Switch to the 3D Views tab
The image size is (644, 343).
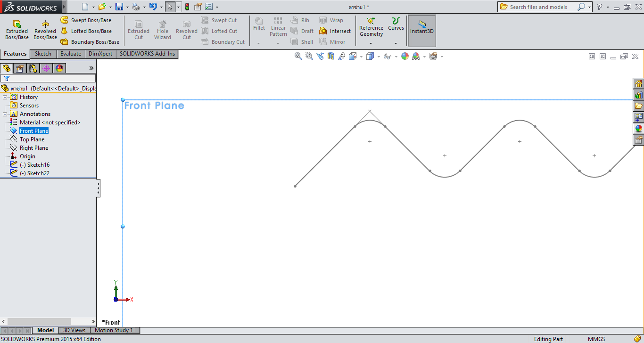click(x=74, y=330)
